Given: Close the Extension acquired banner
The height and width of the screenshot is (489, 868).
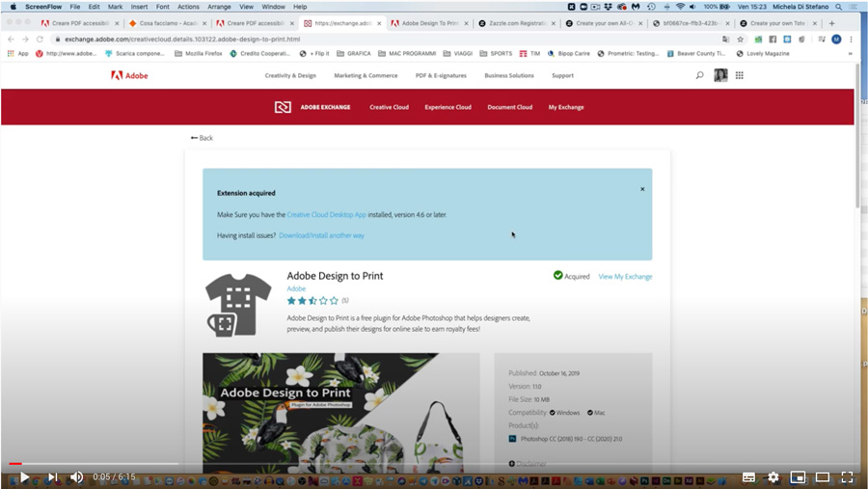Looking at the screenshot, I should (642, 189).
